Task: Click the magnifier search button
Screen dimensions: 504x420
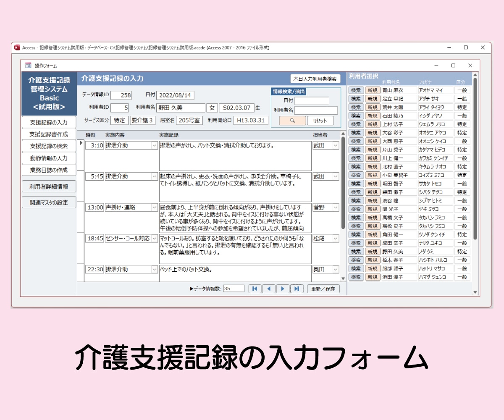Action: (292, 121)
